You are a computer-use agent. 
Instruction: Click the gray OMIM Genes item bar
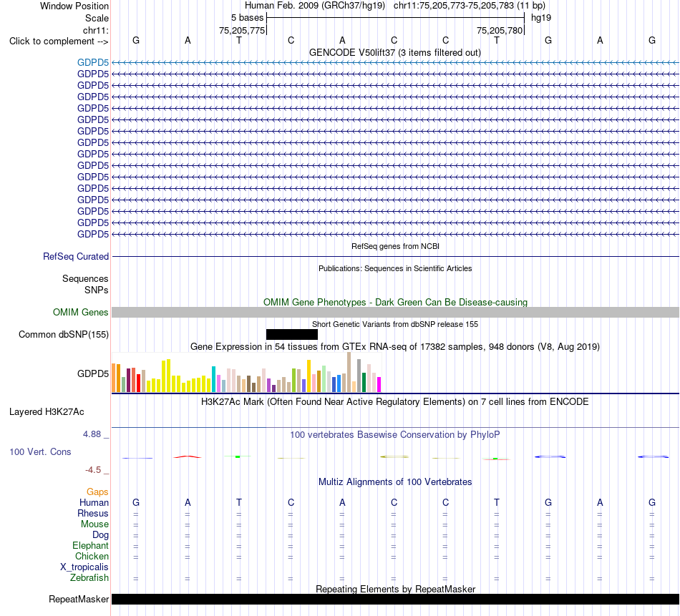[395, 312]
